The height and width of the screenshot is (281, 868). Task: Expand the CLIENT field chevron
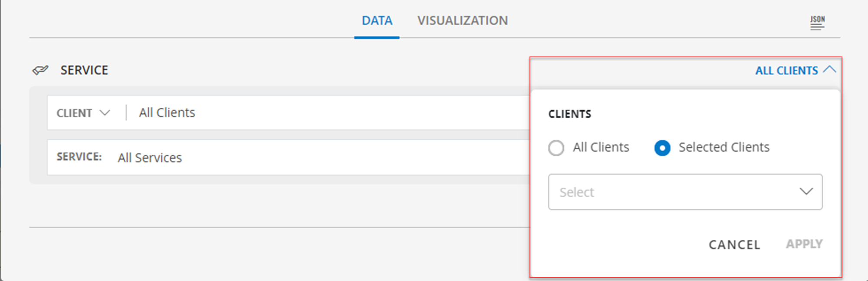[105, 112]
